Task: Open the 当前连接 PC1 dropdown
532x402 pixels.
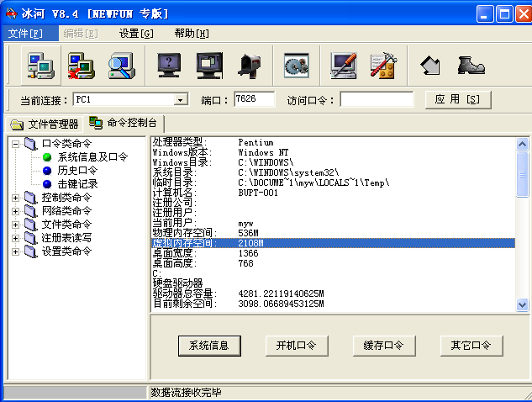Action: point(181,99)
